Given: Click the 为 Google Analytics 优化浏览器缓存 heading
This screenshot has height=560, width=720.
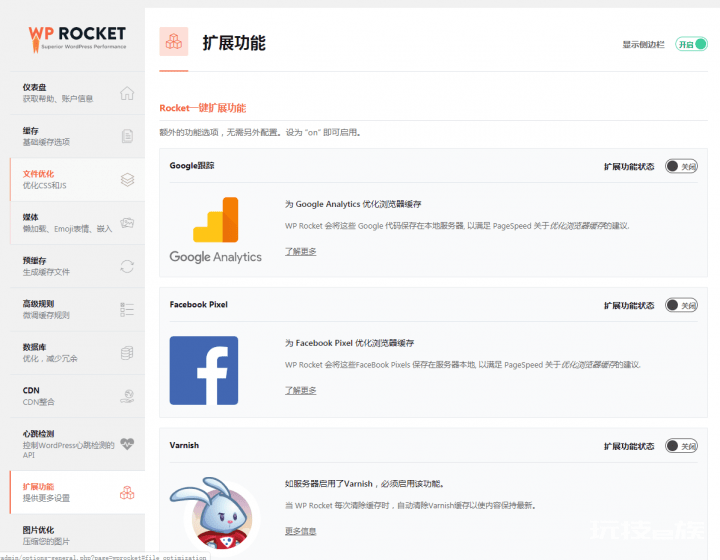Looking at the screenshot, I should 353,204.
